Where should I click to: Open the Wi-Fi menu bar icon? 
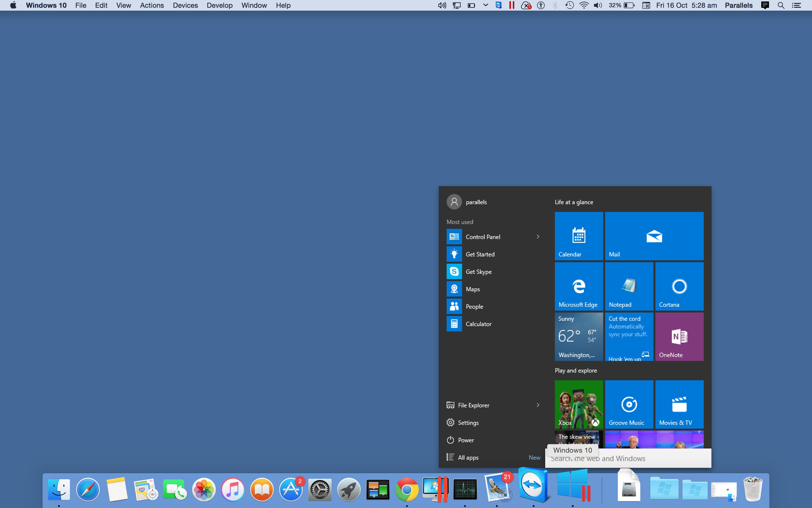[x=584, y=5]
